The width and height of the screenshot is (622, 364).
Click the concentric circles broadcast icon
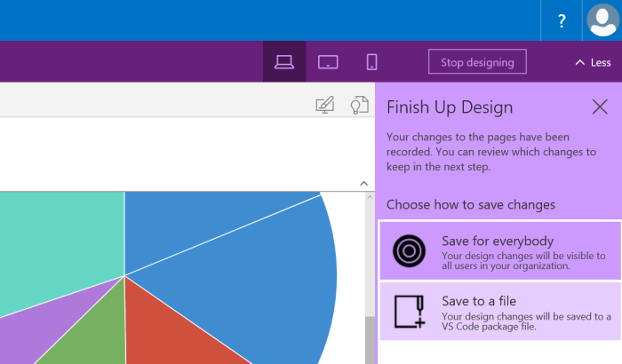click(409, 251)
